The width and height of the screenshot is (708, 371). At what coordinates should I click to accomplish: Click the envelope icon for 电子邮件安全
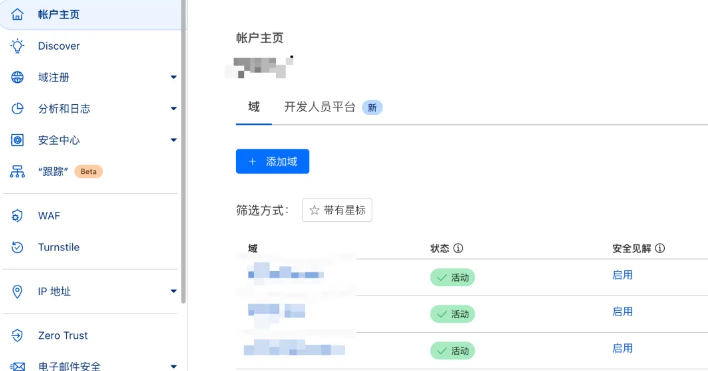[17, 366]
